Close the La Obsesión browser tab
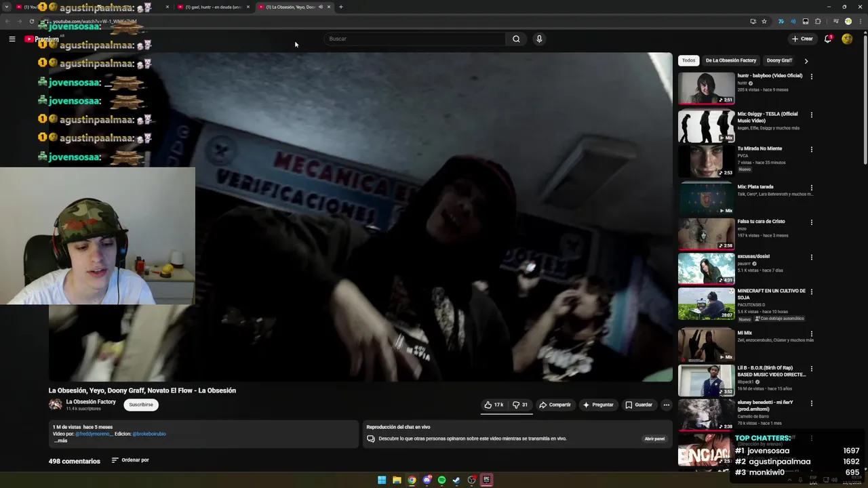This screenshot has height=488, width=868. pos(329,7)
